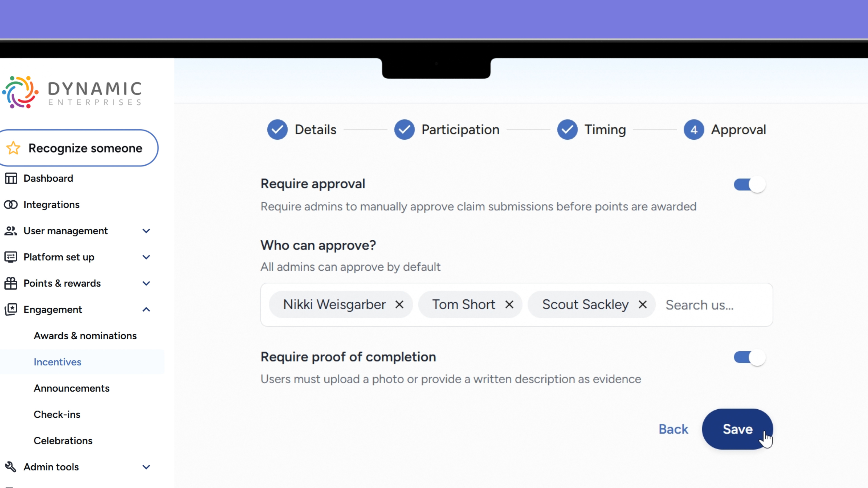This screenshot has height=488, width=868.
Task: Open Awards & nominations page
Action: point(85,336)
